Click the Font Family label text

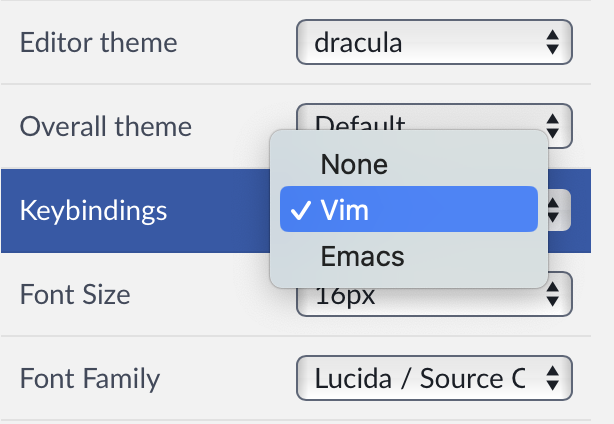pyautogui.click(x=90, y=379)
